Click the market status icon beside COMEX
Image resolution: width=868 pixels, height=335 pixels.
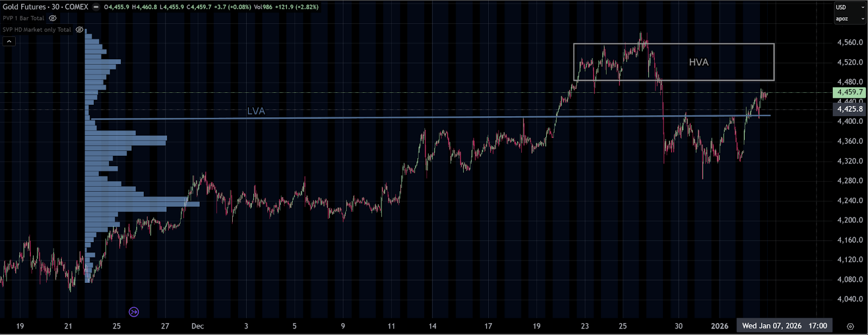click(x=96, y=7)
